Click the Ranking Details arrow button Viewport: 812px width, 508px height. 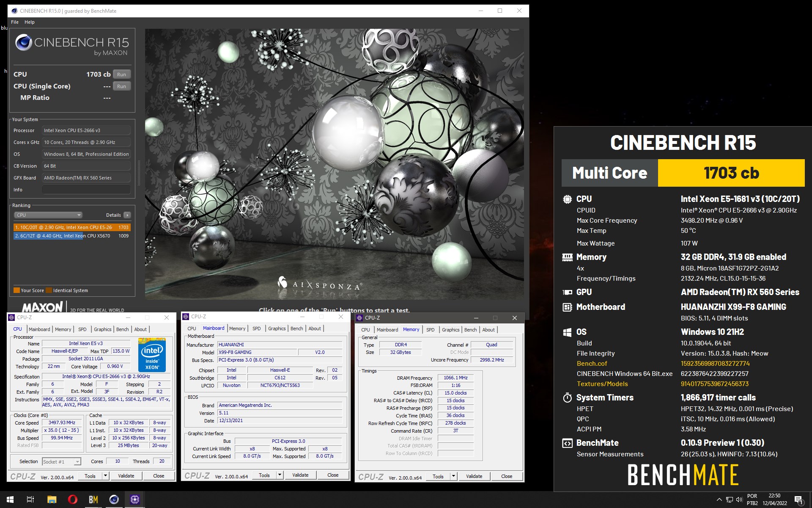[x=127, y=215]
